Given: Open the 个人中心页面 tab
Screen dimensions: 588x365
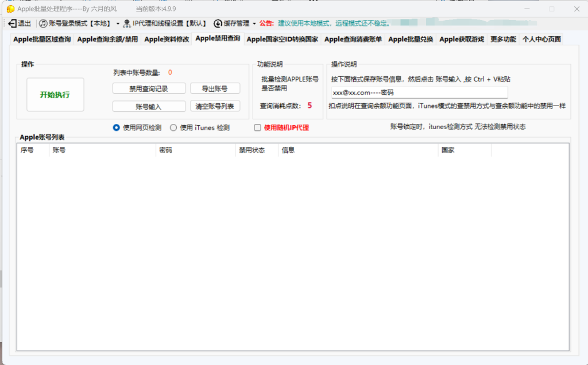Looking at the screenshot, I should click(x=541, y=39).
